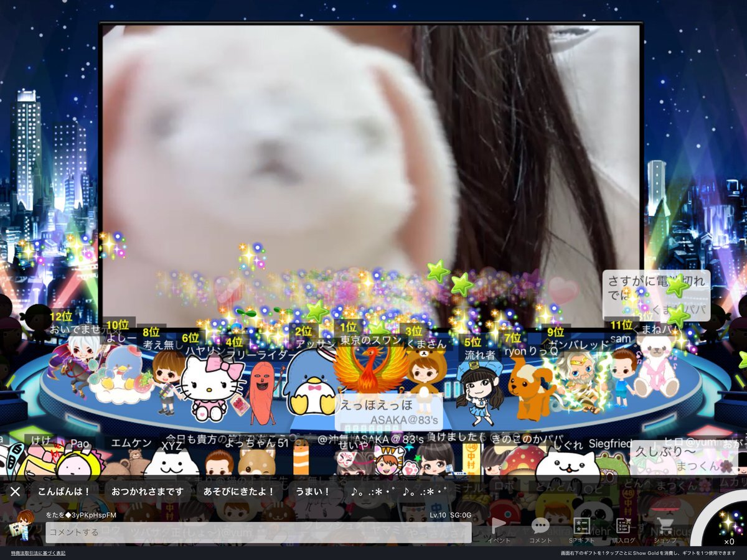747x560 pixels.
Task: Close the quick comment phrase bar
Action: click(x=16, y=492)
